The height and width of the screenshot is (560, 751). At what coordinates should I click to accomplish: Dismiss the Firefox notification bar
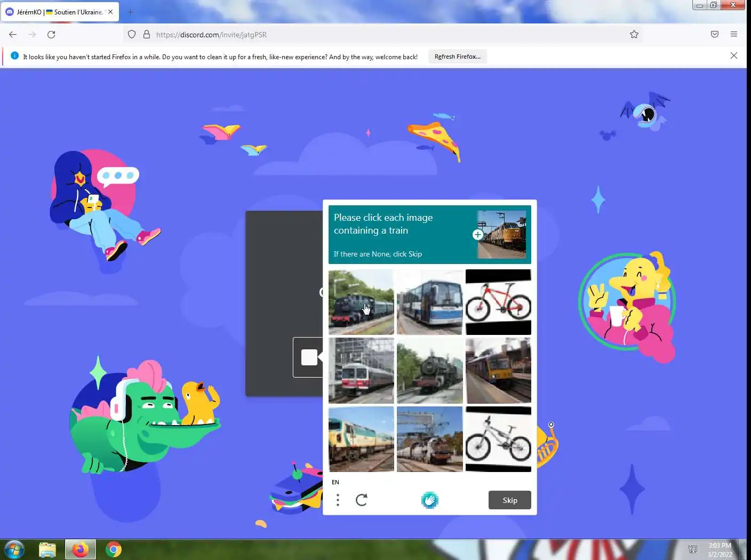click(x=734, y=55)
